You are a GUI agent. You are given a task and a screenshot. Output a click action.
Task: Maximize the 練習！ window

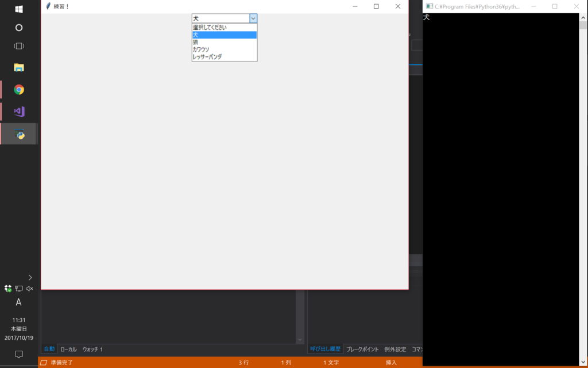[376, 6]
